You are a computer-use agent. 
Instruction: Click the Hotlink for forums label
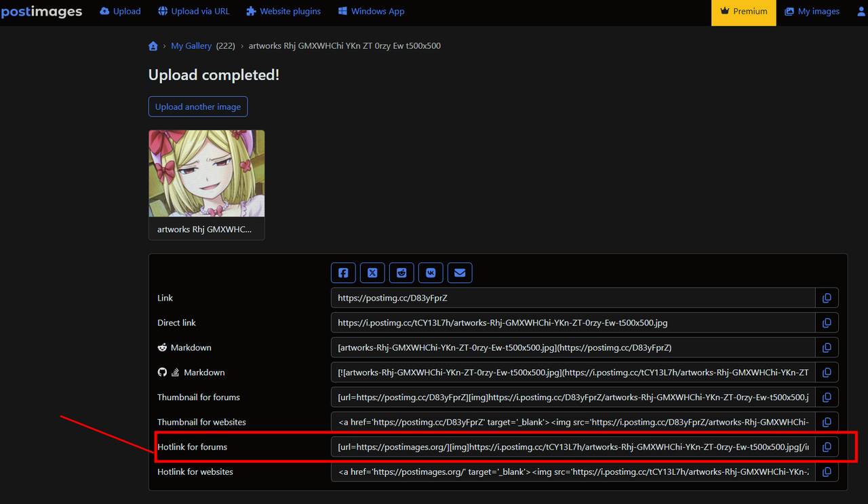click(193, 447)
